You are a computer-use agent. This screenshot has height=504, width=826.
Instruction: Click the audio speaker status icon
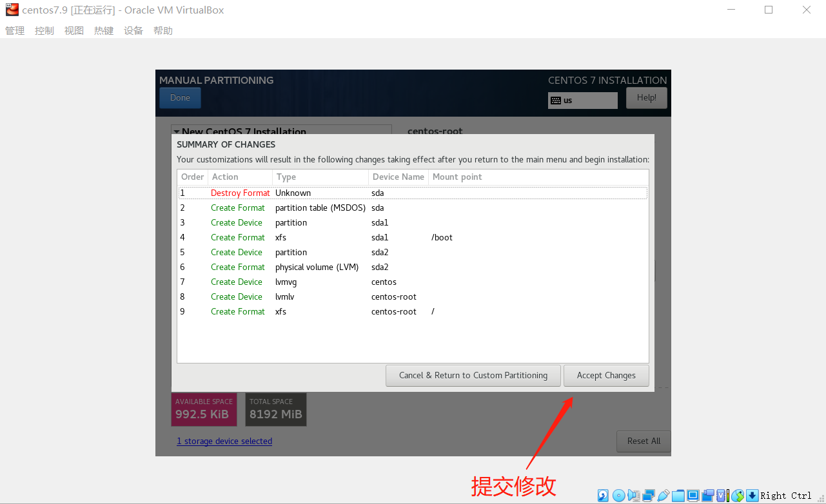tap(633, 496)
